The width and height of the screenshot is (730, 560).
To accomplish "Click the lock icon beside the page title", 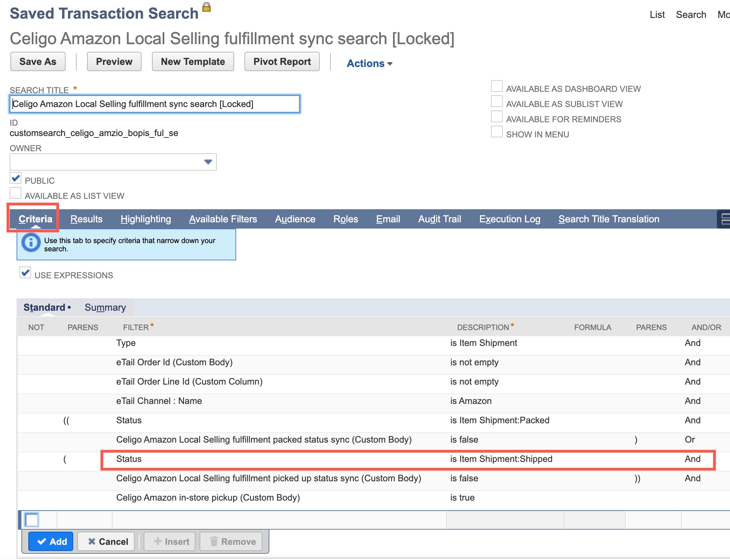I will point(206,7).
